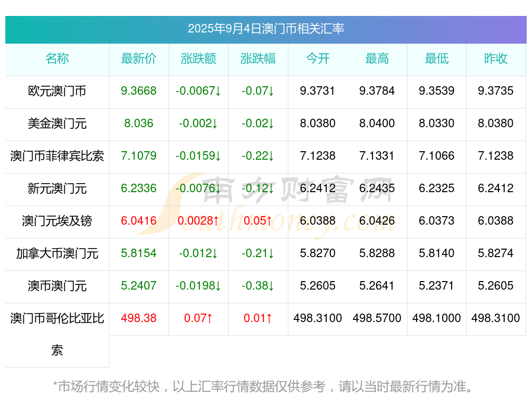Click latest price 8.036
The image size is (532, 403).
(x=139, y=124)
